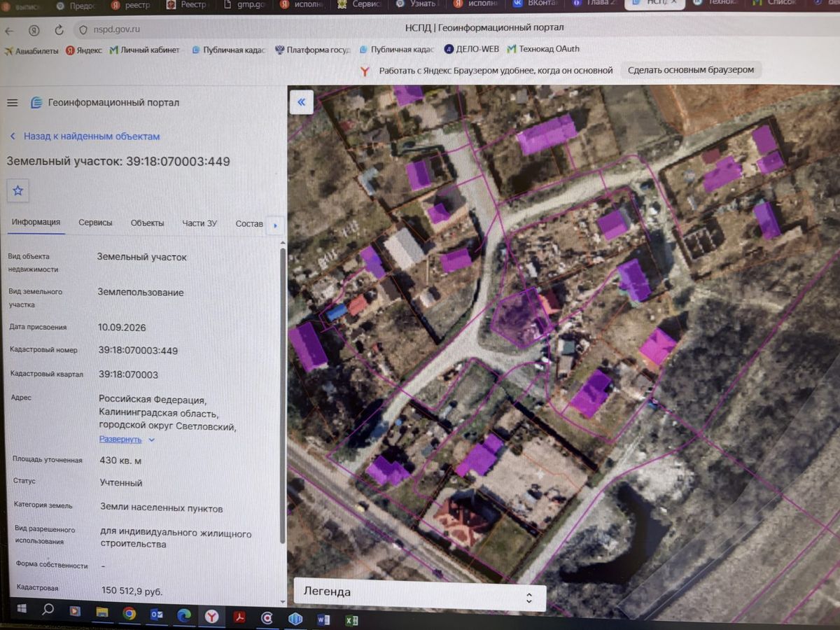Open Microsoft Word from the taskbar
The width and height of the screenshot is (840, 630).
[x=323, y=619]
